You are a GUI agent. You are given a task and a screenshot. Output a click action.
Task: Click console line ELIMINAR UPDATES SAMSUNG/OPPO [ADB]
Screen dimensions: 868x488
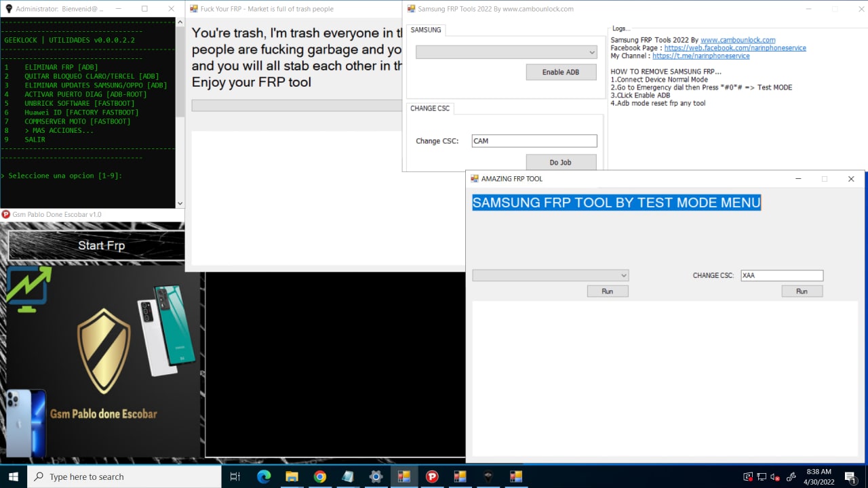point(96,85)
